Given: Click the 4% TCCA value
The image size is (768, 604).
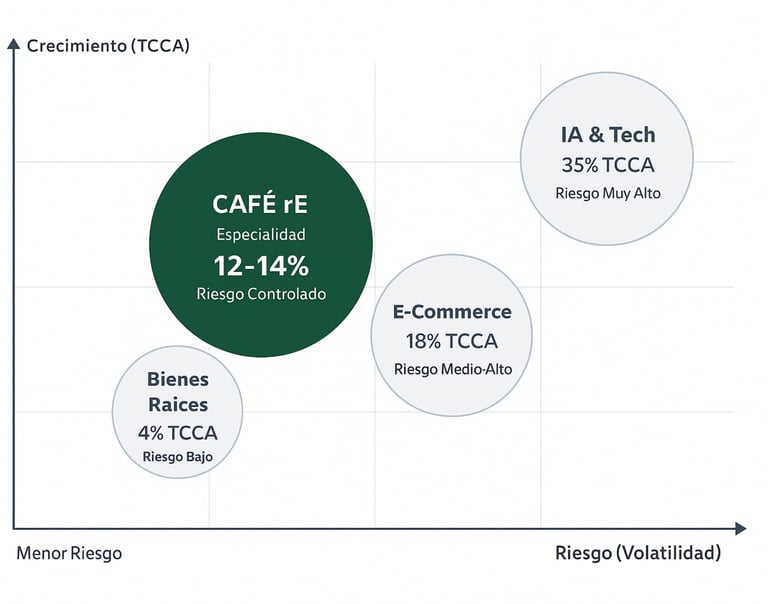Looking at the screenshot, I should pyautogui.click(x=178, y=433).
